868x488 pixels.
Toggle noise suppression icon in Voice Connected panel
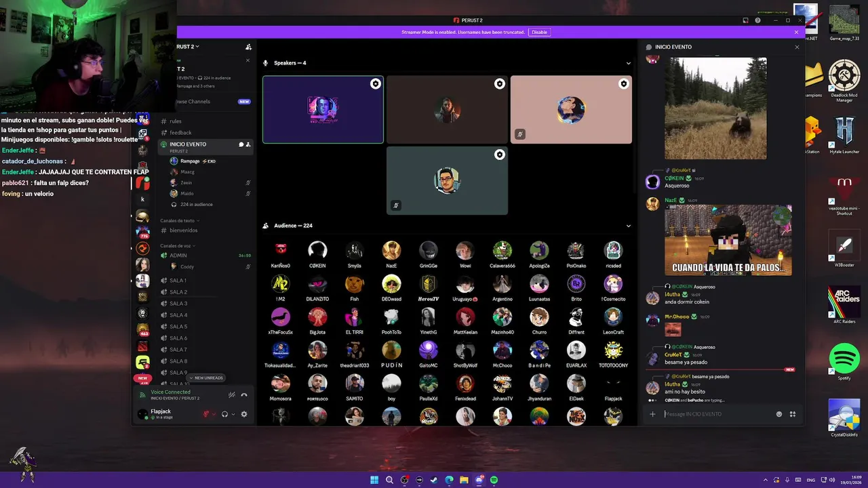pyautogui.click(x=232, y=394)
